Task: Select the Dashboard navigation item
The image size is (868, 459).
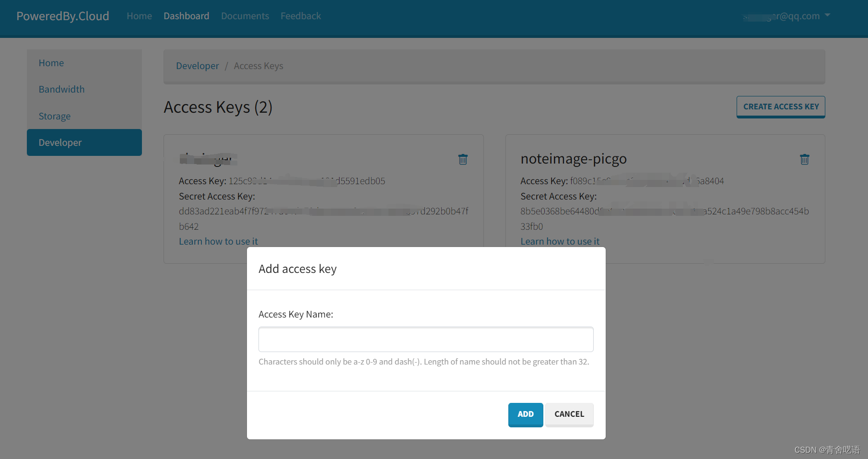Action: point(186,16)
